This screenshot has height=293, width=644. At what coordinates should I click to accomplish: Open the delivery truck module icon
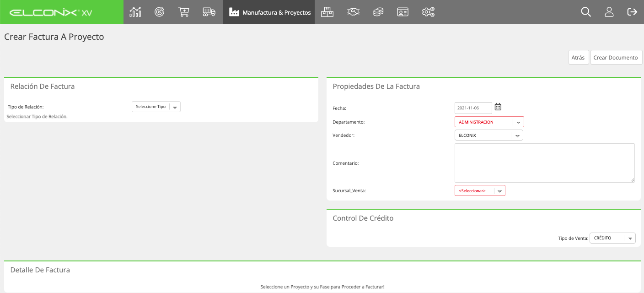(x=209, y=12)
